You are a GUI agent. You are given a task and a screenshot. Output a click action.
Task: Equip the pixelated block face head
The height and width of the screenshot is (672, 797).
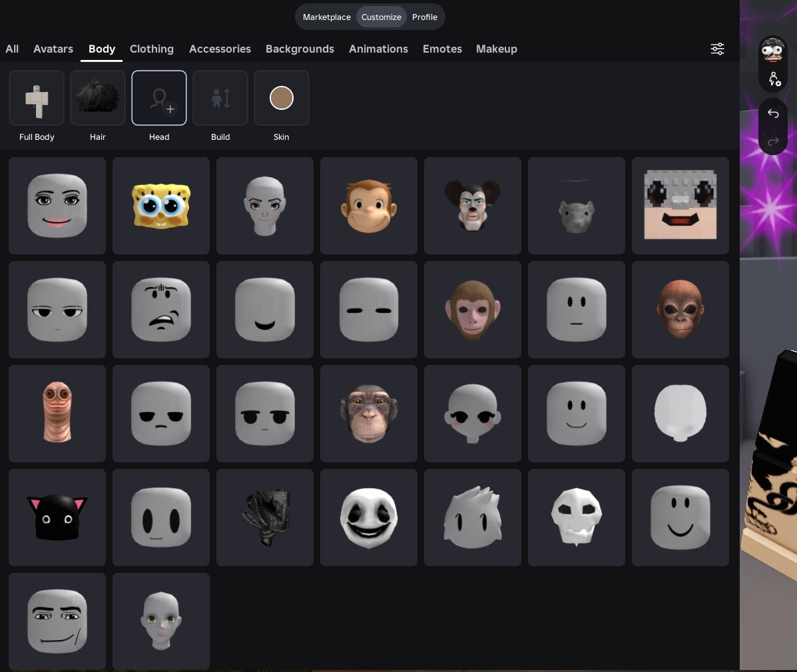(680, 205)
